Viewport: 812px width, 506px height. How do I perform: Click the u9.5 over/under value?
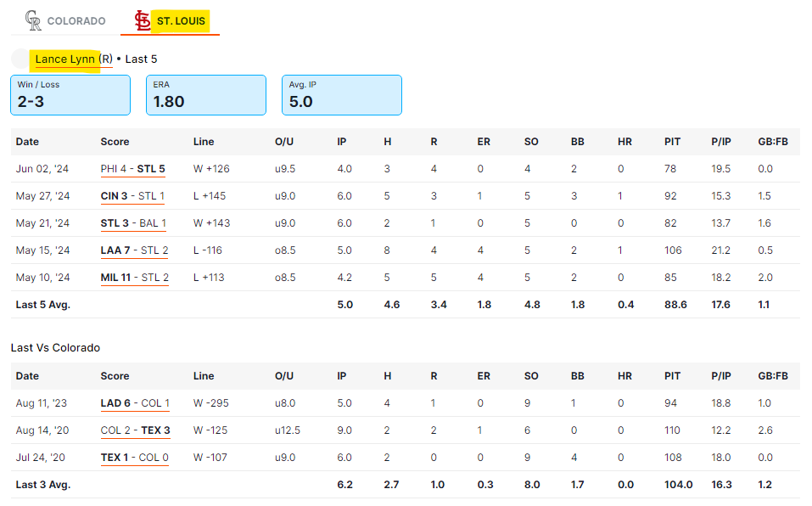[285, 169]
